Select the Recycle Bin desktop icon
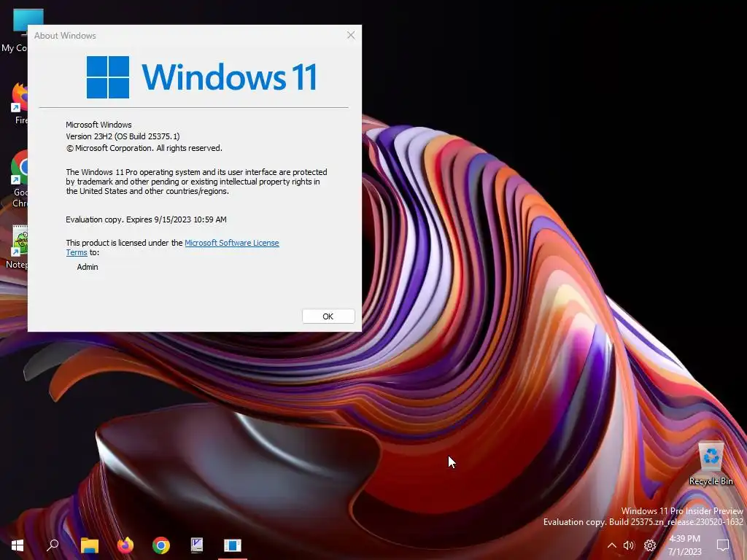 (711, 464)
